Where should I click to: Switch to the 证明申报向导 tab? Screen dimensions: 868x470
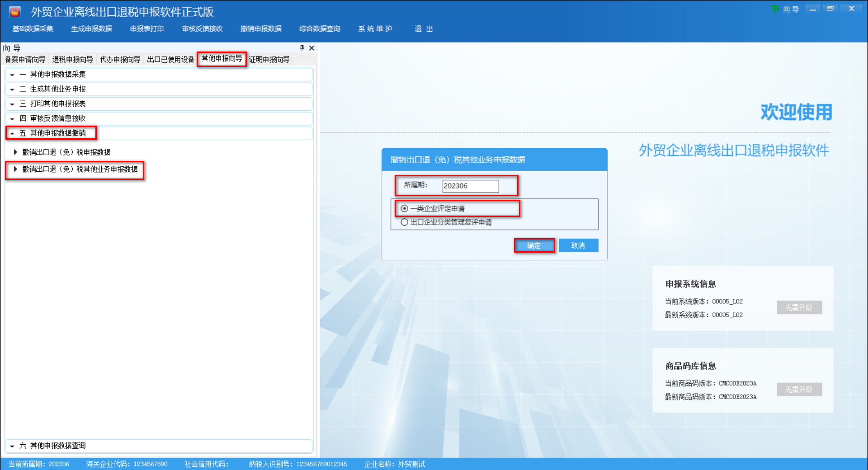point(269,59)
